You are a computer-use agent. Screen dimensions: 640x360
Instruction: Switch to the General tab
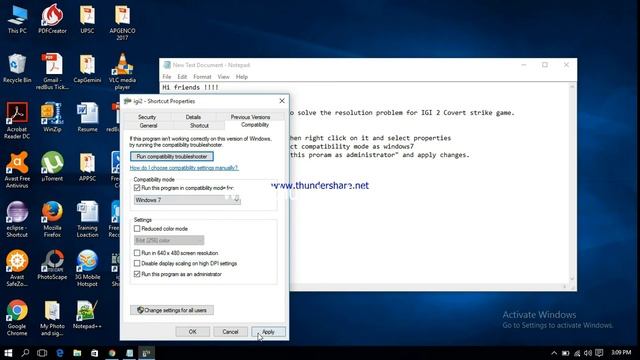tap(148, 126)
